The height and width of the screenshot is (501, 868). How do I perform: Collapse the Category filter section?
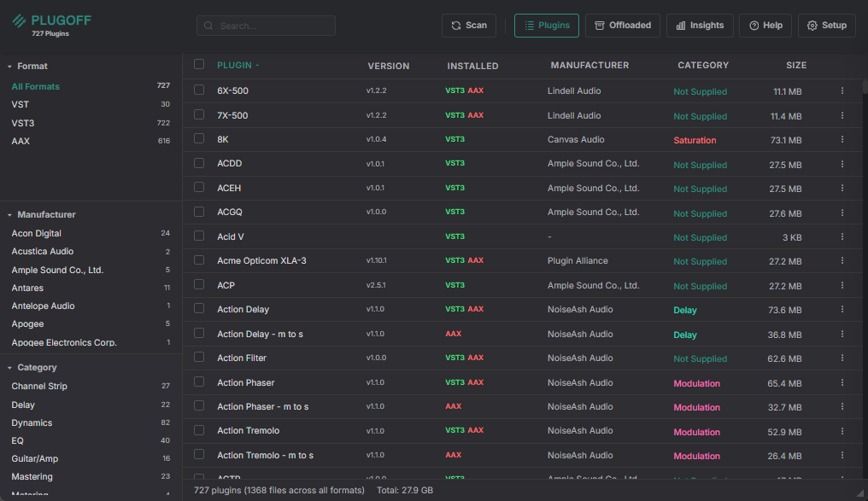(x=10, y=368)
